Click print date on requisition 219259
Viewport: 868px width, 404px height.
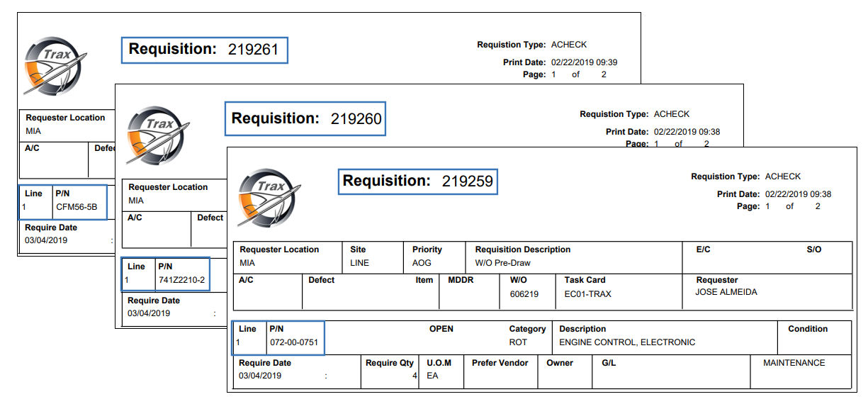(799, 194)
